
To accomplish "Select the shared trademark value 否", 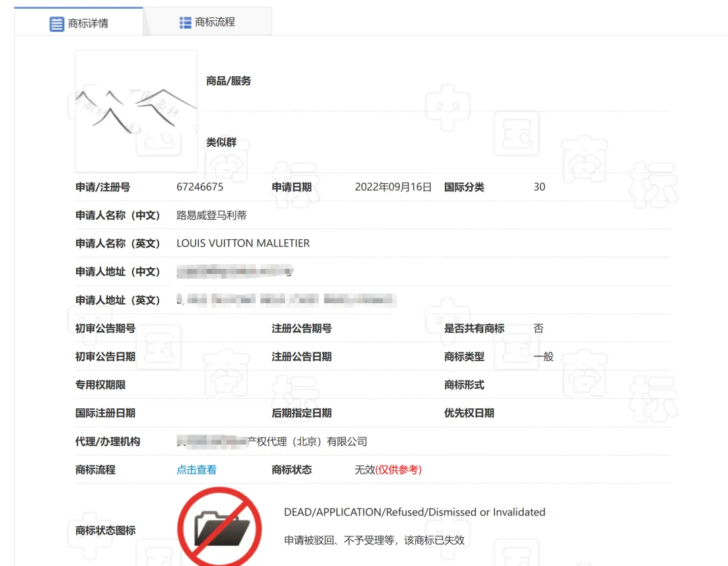I will (539, 328).
